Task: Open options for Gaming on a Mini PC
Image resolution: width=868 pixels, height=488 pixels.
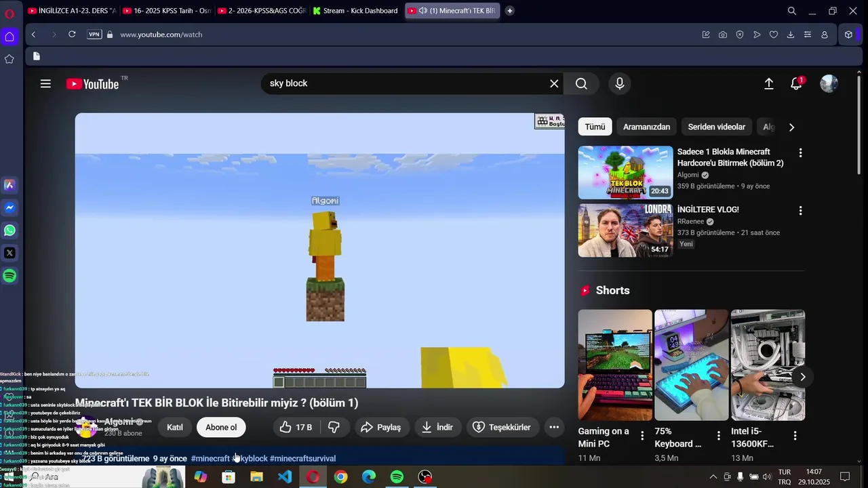Action: pyautogui.click(x=642, y=436)
